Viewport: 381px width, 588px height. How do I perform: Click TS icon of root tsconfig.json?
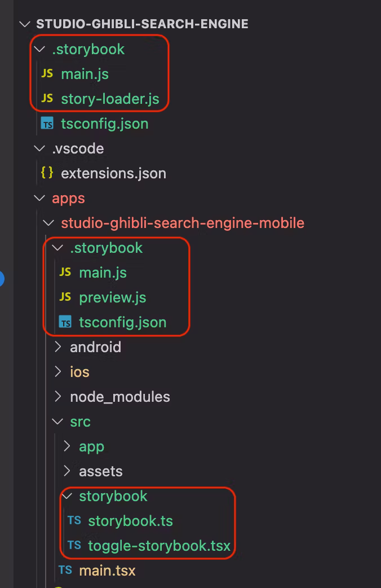point(47,124)
